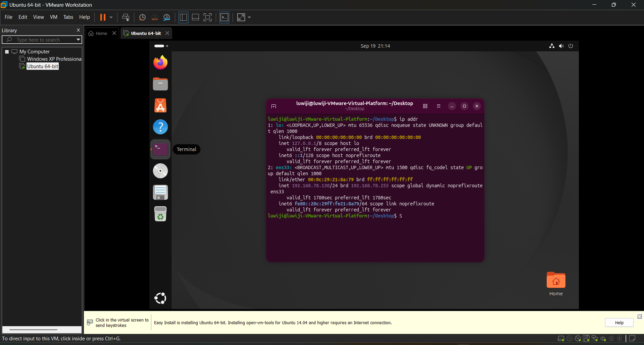644x345 pixels.
Task: Open the File menu
Action: tap(8, 17)
